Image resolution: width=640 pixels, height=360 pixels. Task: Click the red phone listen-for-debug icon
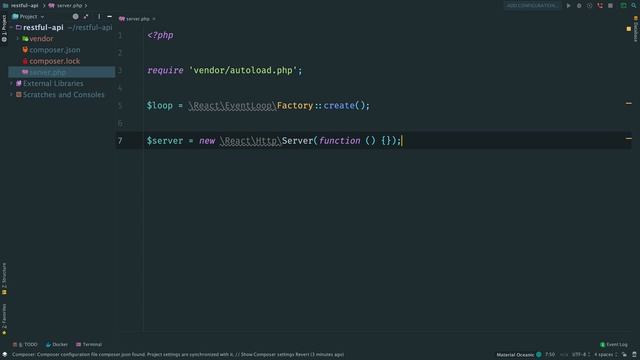(x=600, y=6)
